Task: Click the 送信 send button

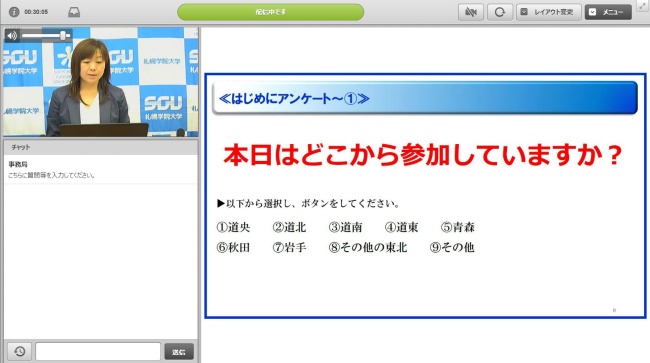Action: click(179, 351)
